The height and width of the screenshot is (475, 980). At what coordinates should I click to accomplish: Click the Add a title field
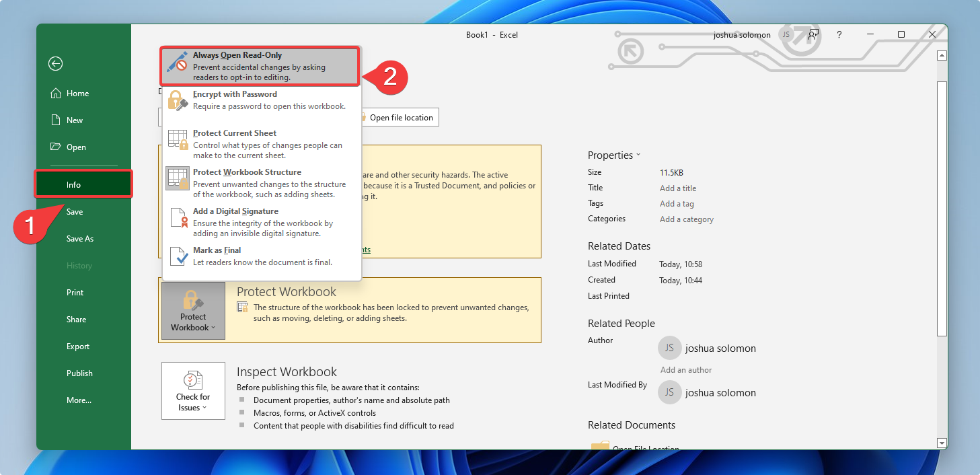point(678,188)
